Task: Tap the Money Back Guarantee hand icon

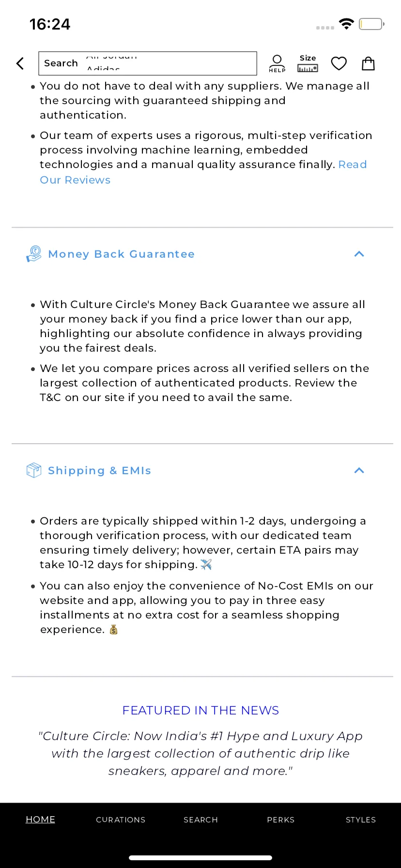Action: 34,254
